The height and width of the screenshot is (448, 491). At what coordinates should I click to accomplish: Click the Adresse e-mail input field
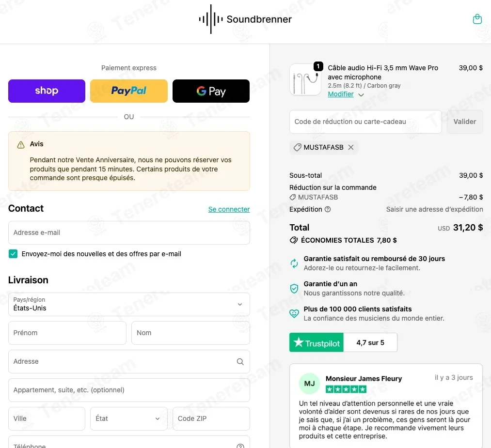point(129,233)
